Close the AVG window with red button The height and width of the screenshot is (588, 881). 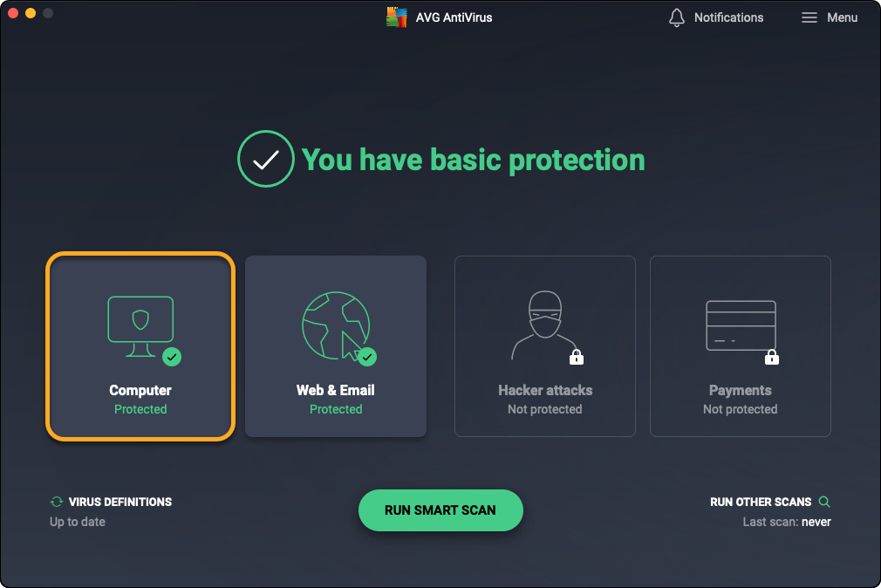point(13,13)
